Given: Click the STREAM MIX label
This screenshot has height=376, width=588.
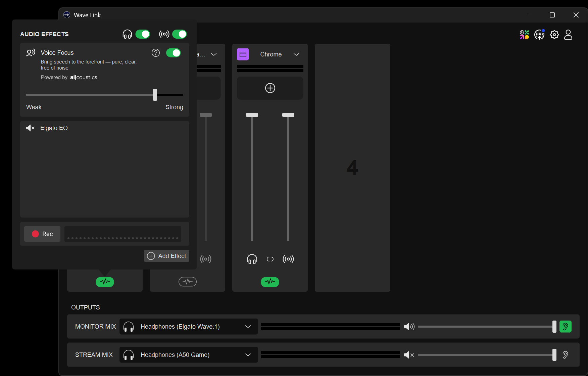Looking at the screenshot, I should pos(94,355).
